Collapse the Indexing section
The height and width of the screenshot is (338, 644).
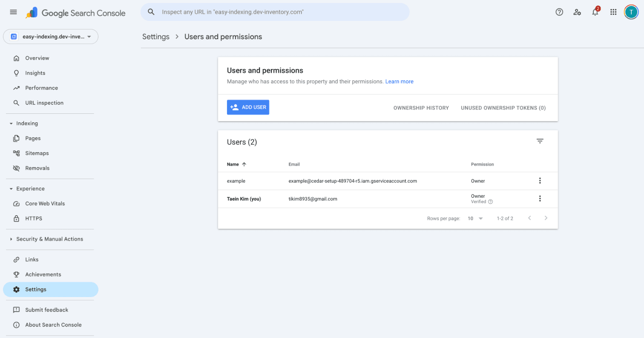tap(11, 124)
